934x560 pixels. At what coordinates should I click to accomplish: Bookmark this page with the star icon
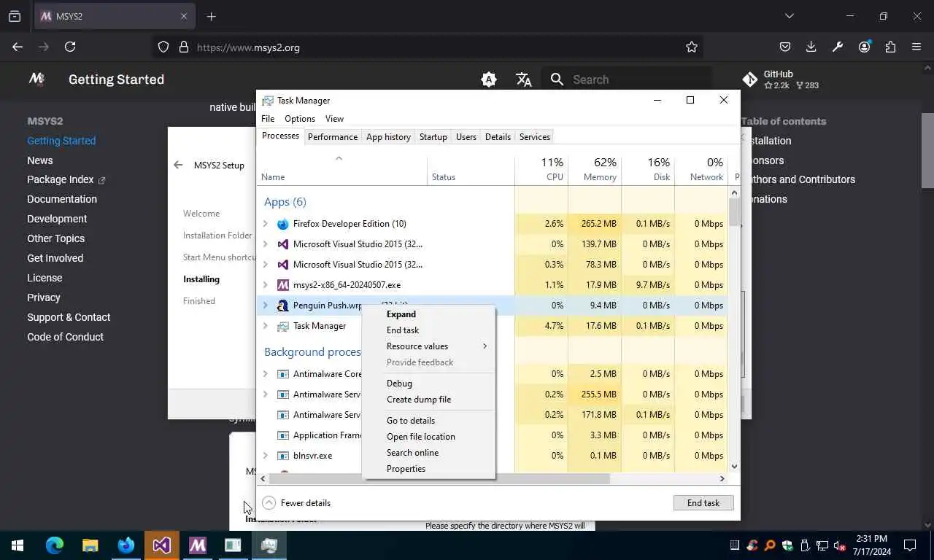click(x=692, y=47)
